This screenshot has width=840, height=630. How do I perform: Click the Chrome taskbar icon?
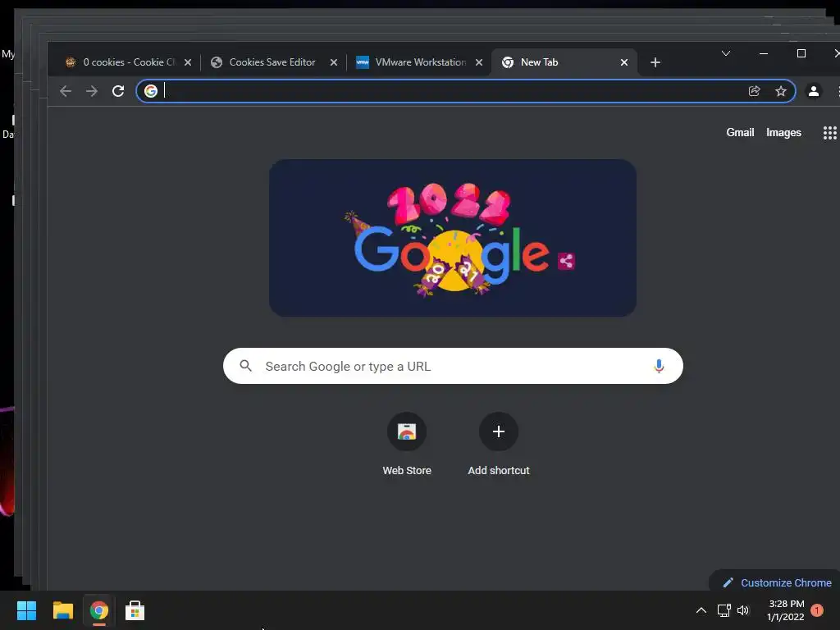coord(99,610)
